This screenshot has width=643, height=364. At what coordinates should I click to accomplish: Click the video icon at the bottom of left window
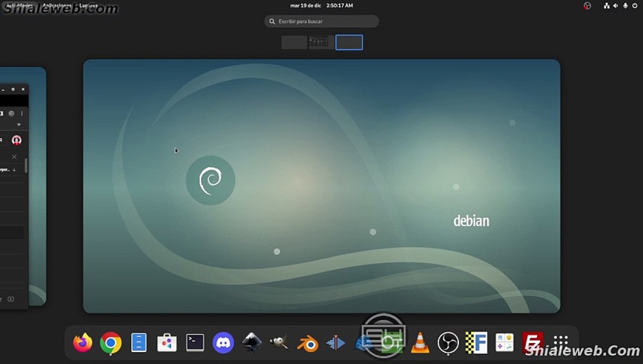[x=11, y=299]
